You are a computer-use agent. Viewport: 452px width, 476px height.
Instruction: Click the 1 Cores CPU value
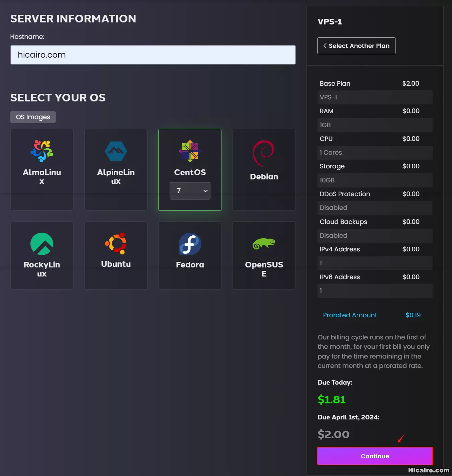(x=375, y=153)
